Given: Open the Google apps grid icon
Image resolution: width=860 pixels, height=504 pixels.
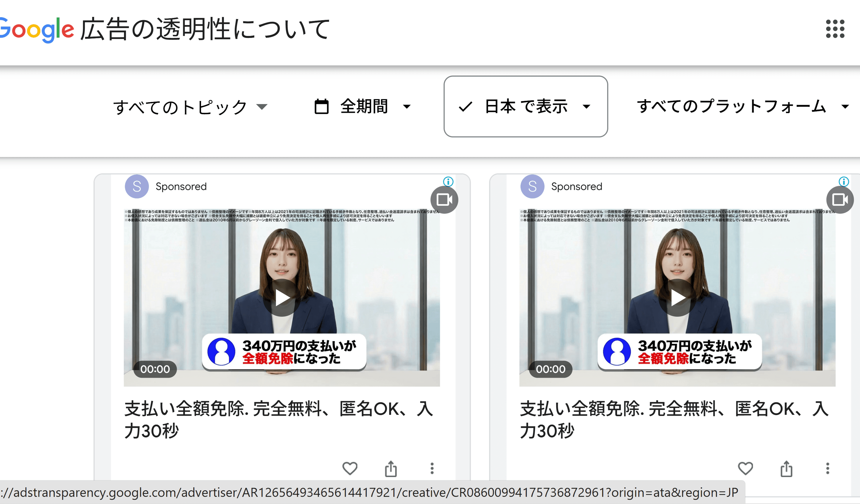Looking at the screenshot, I should point(835,29).
